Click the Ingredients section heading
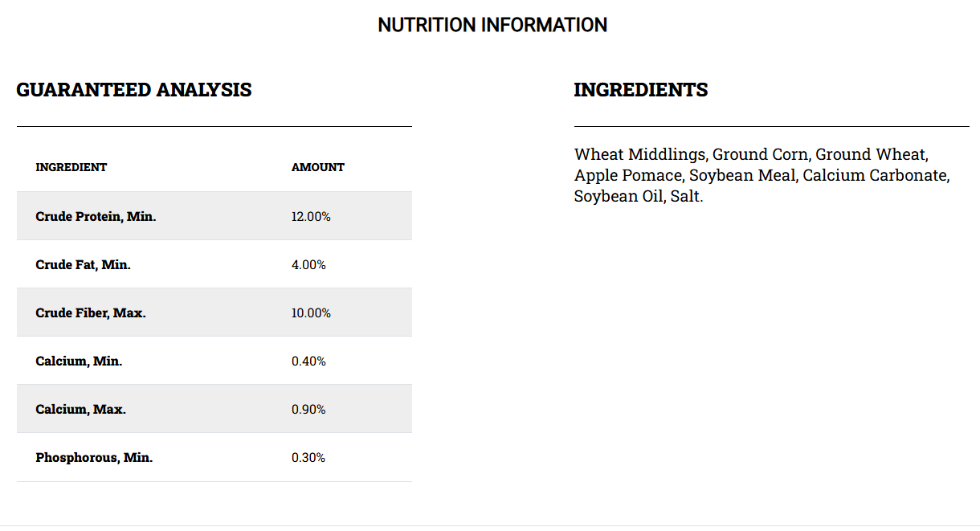The height and width of the screenshot is (531, 980). [641, 90]
